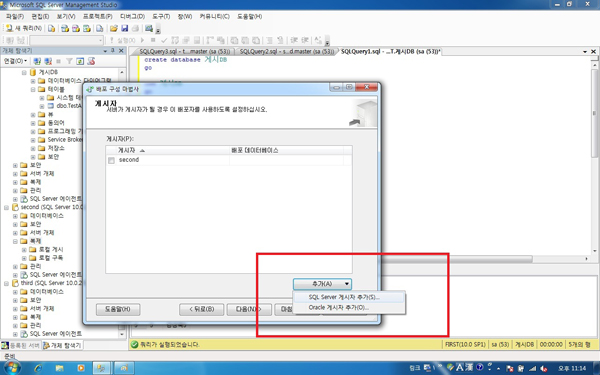Toggle the auto-hide pin on Object Explorer
600x375 pixels.
pos(113,51)
